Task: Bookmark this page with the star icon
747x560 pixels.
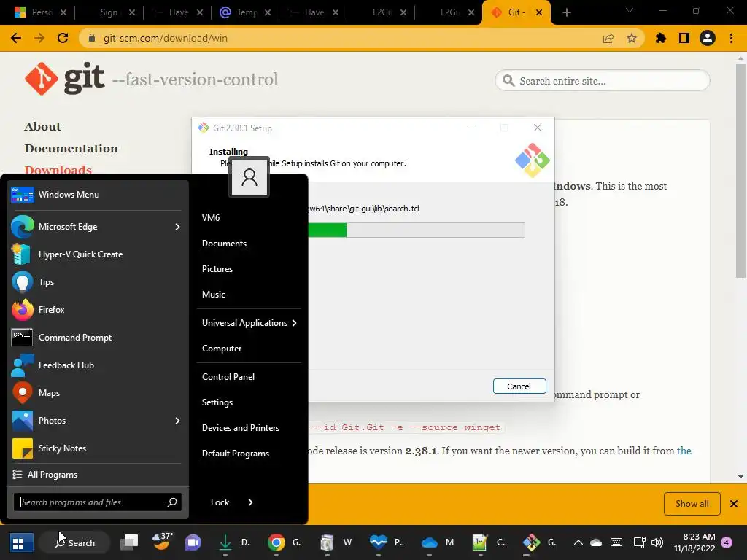Action: coord(632,38)
